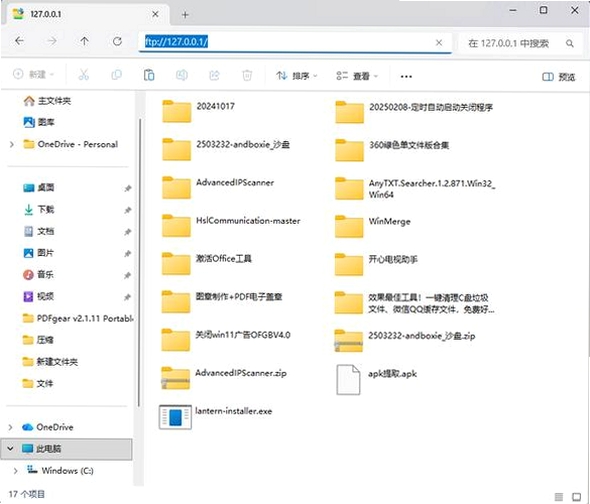590x504 pixels.
Task: Select the lantern-installer.exe file
Action: [x=216, y=417]
